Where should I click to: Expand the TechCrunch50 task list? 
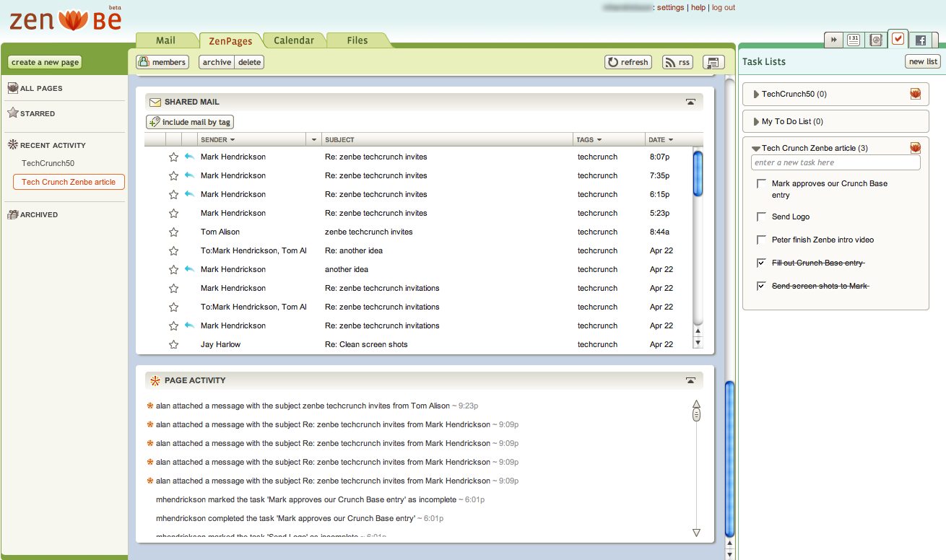point(756,94)
